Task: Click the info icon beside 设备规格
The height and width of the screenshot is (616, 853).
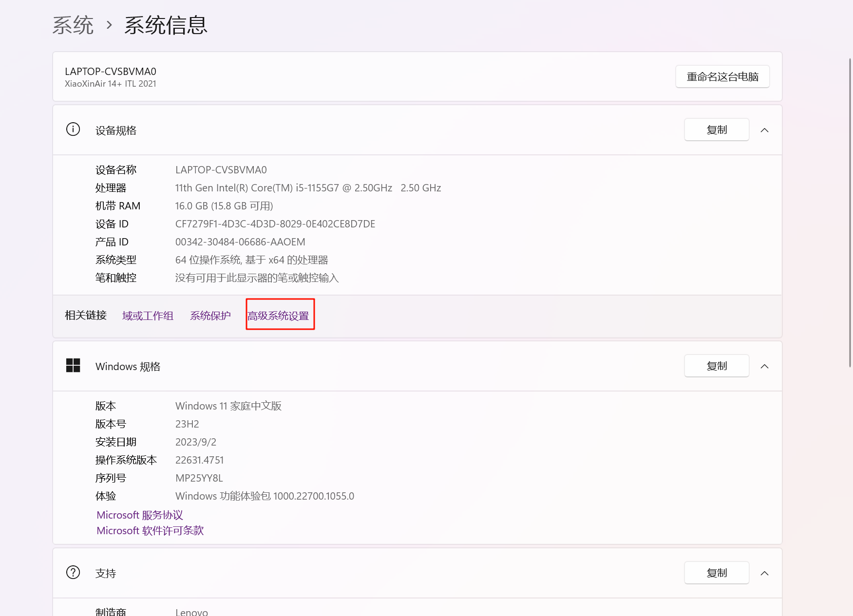Action: coord(73,130)
